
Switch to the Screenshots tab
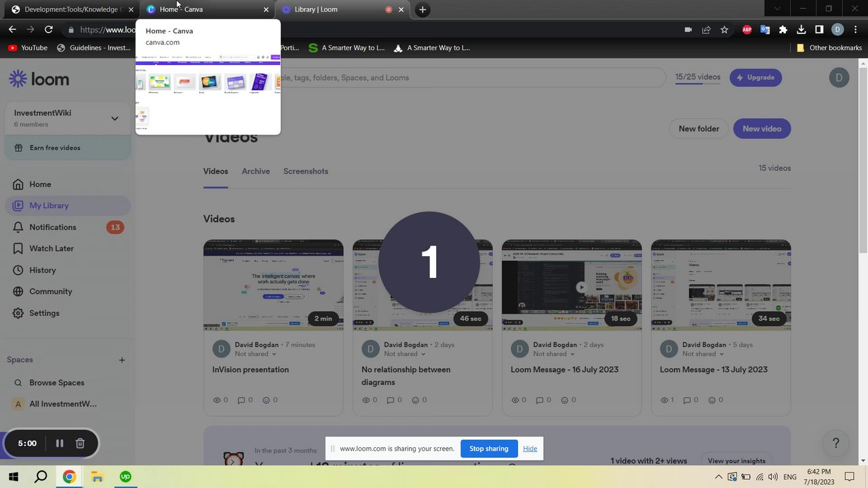(306, 171)
